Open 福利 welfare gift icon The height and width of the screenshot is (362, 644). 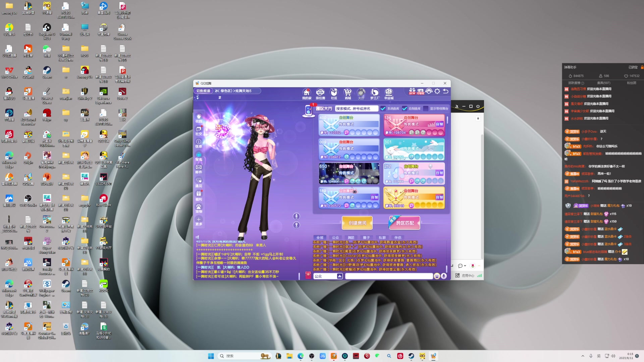(199, 196)
